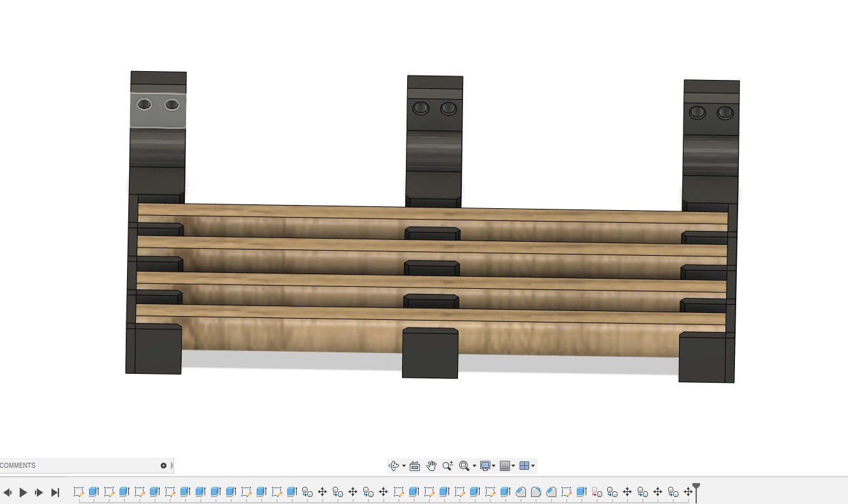This screenshot has height=504, width=848.
Task: Click the Viewports layout icon
Action: (x=524, y=466)
